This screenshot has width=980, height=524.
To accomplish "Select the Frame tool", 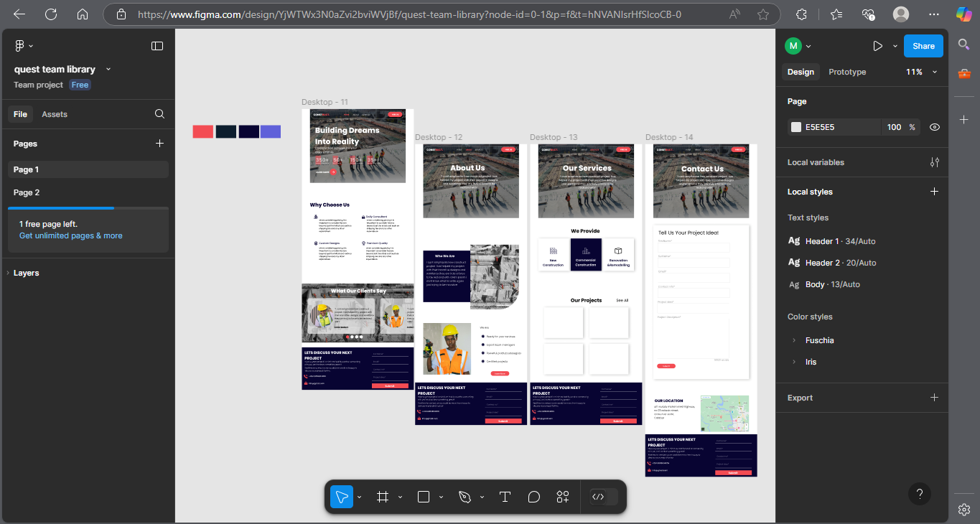I will click(383, 497).
